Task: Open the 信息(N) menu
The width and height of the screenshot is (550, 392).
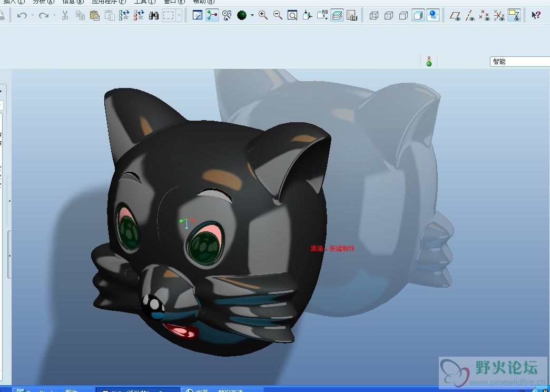Action: [x=73, y=2]
